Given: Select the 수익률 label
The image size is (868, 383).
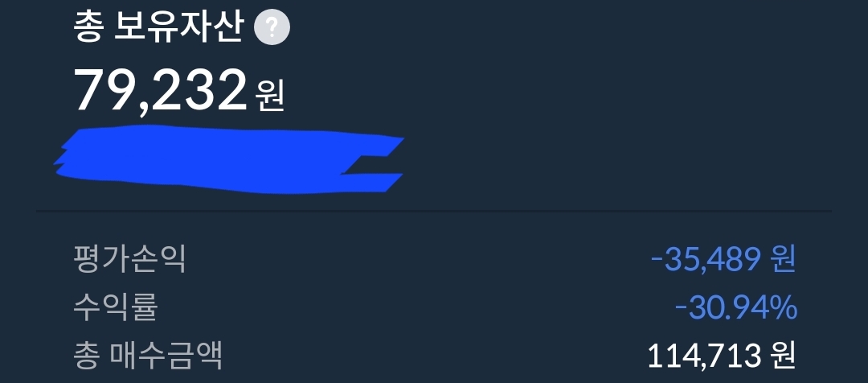Looking at the screenshot, I should tap(115, 307).
